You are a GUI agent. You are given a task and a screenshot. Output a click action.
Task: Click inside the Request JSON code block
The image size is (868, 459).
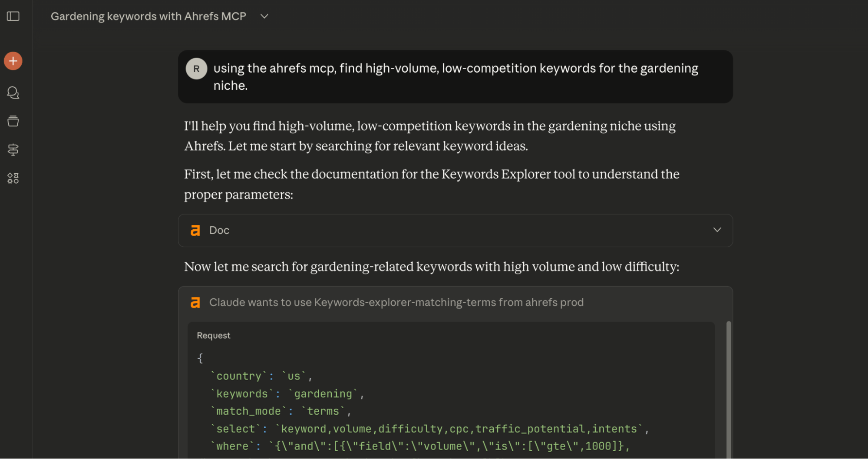click(434, 411)
